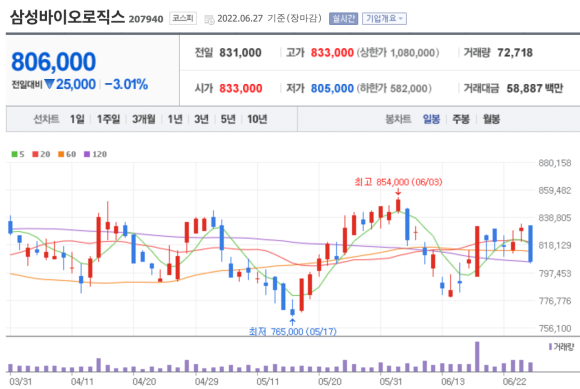Click the 거래대금 value 58,887 백만
The height and width of the screenshot is (389, 580).
535,88
